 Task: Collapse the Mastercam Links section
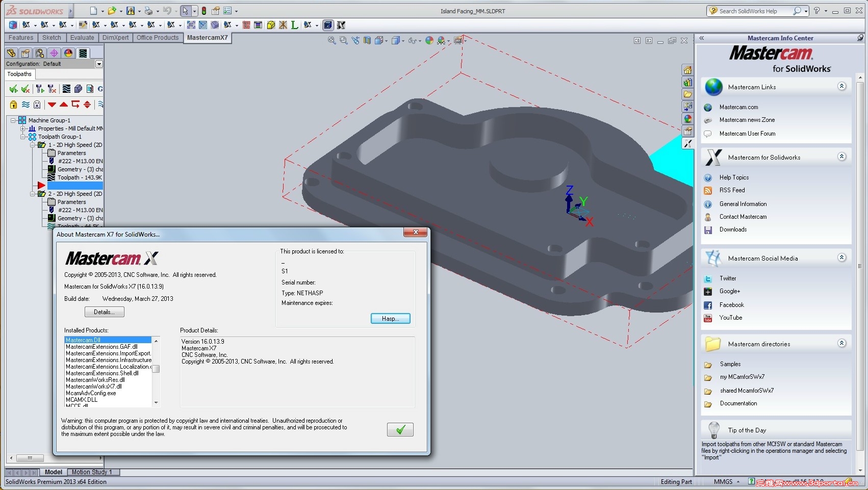coord(841,86)
